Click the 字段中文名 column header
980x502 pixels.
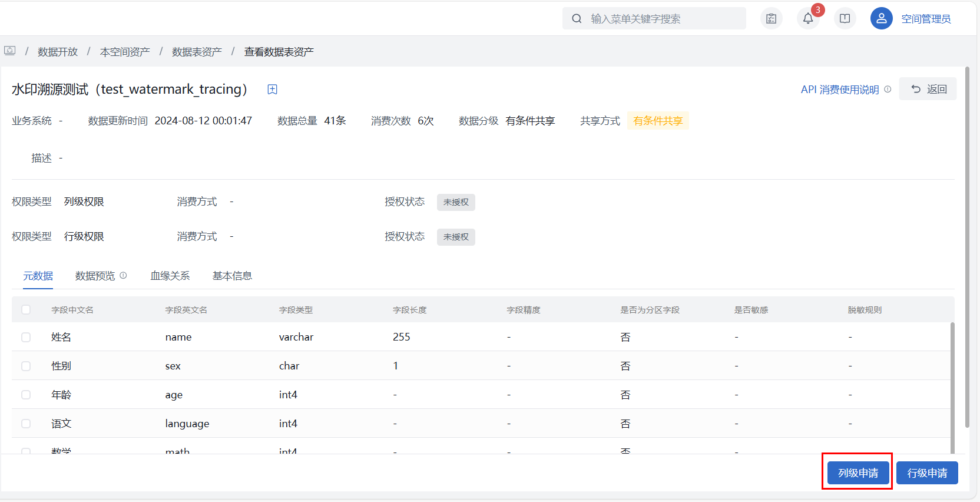pos(72,310)
